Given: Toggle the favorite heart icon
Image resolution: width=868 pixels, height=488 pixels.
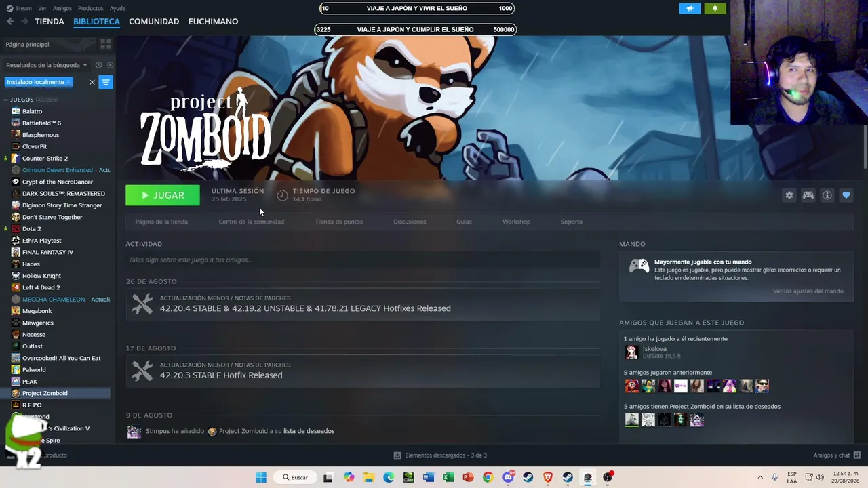Looking at the screenshot, I should [x=846, y=195].
